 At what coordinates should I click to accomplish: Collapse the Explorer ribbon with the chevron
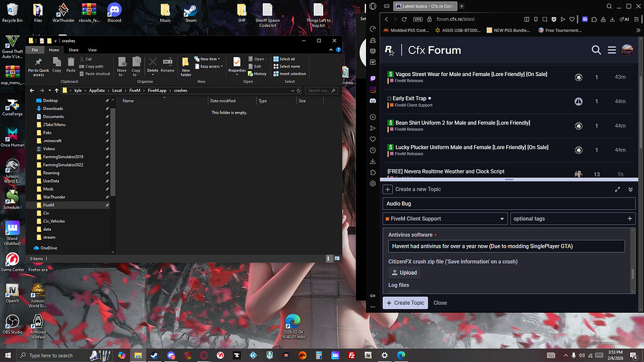pos(331,50)
